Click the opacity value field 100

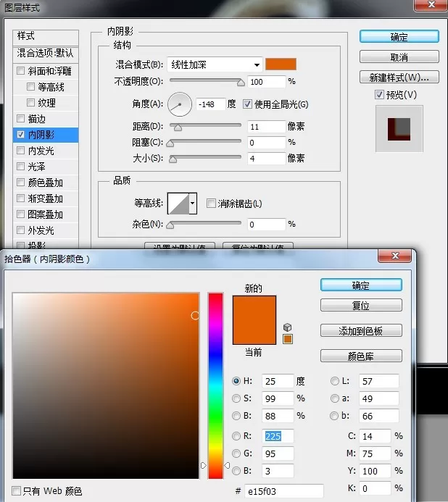pyautogui.click(x=266, y=82)
